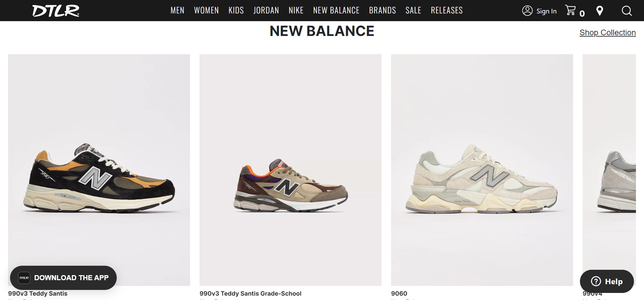Select the JORDAN nav item
The image size is (644, 300).
tap(266, 10)
